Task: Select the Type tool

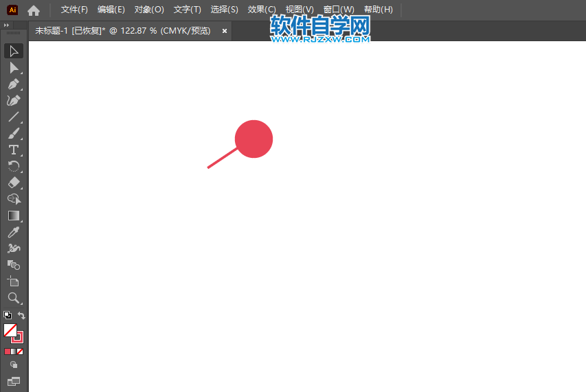Action: coord(14,150)
